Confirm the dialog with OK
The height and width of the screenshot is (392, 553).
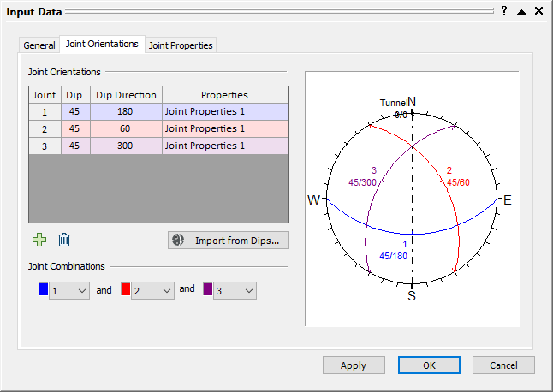click(429, 365)
